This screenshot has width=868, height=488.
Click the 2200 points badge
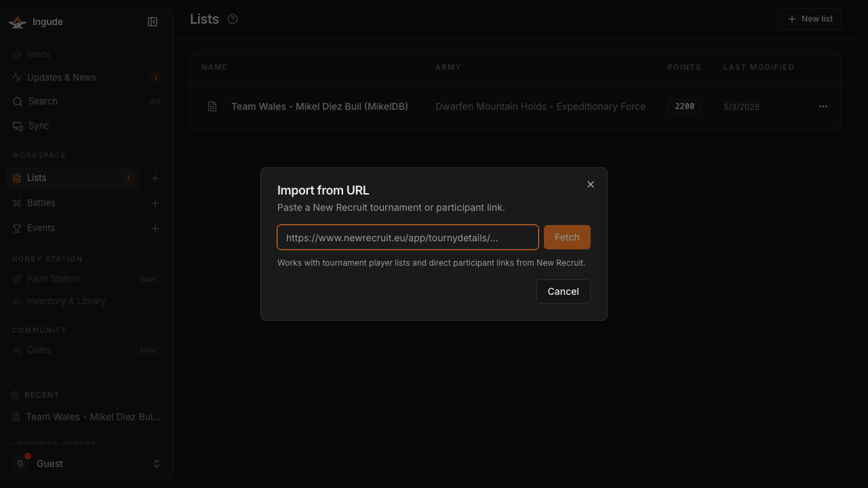coord(684,106)
